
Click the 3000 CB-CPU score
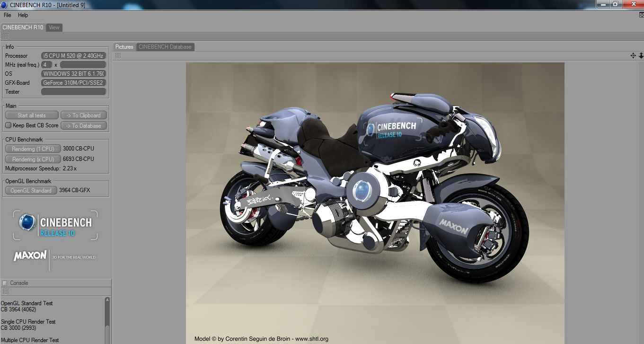[79, 149]
